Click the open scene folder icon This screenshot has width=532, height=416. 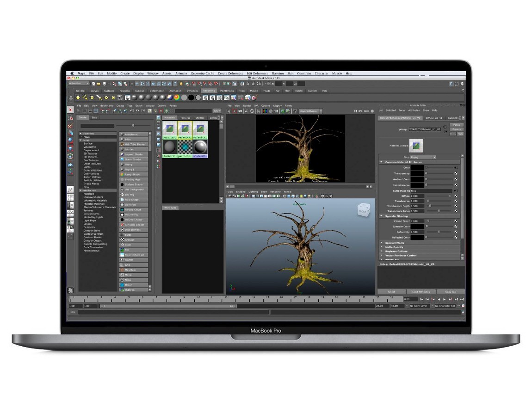(99, 83)
